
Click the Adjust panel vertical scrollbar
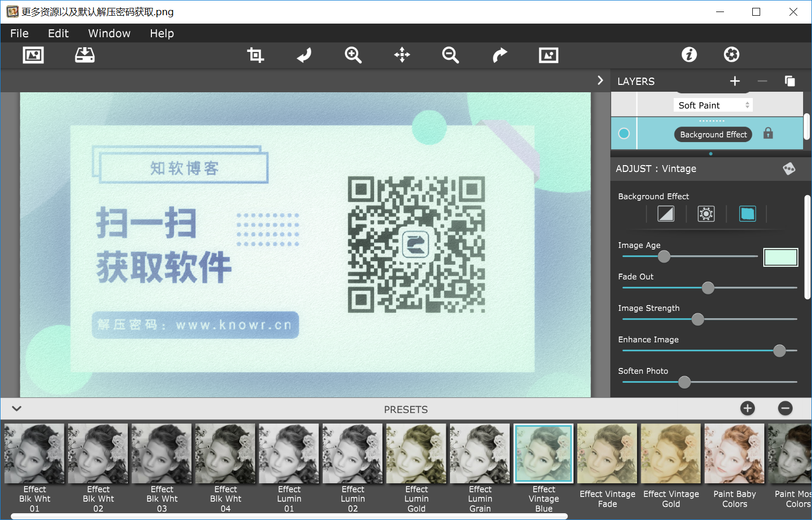807,247
